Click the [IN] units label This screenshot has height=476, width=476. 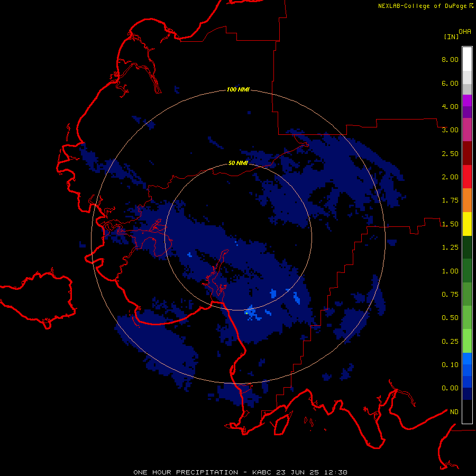coord(451,36)
